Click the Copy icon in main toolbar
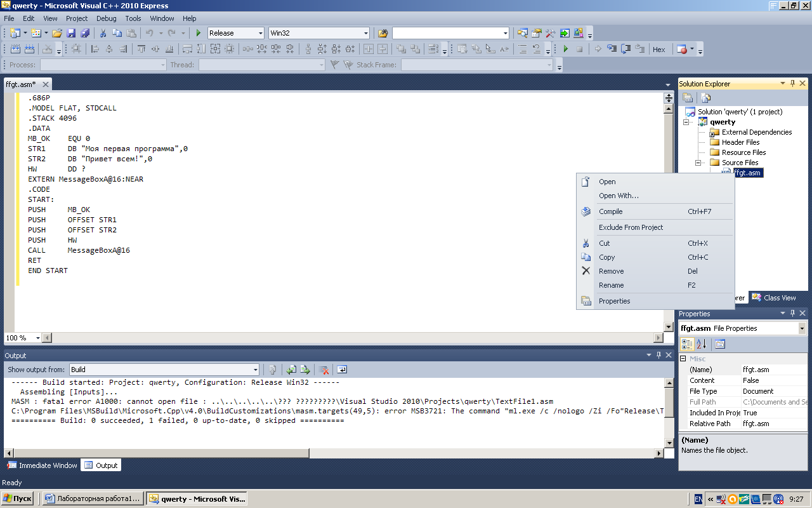Screen dimensions: 812x508 (x=117, y=33)
